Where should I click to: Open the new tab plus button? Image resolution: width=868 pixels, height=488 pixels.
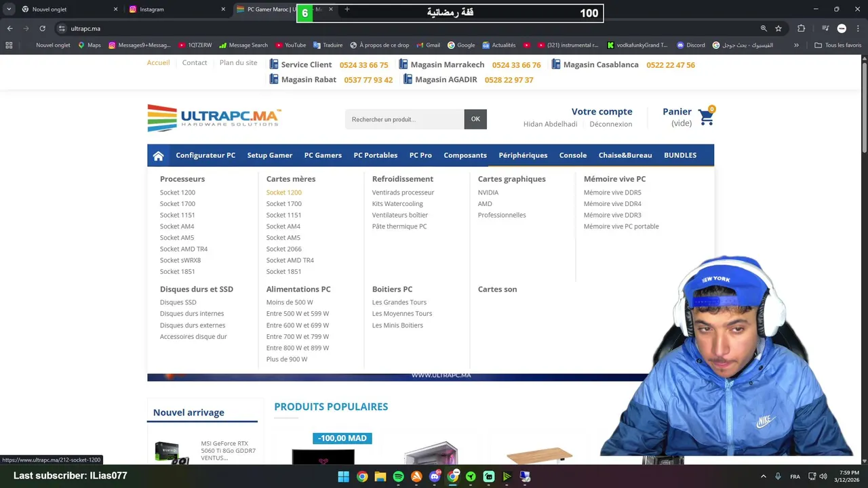coord(347,9)
